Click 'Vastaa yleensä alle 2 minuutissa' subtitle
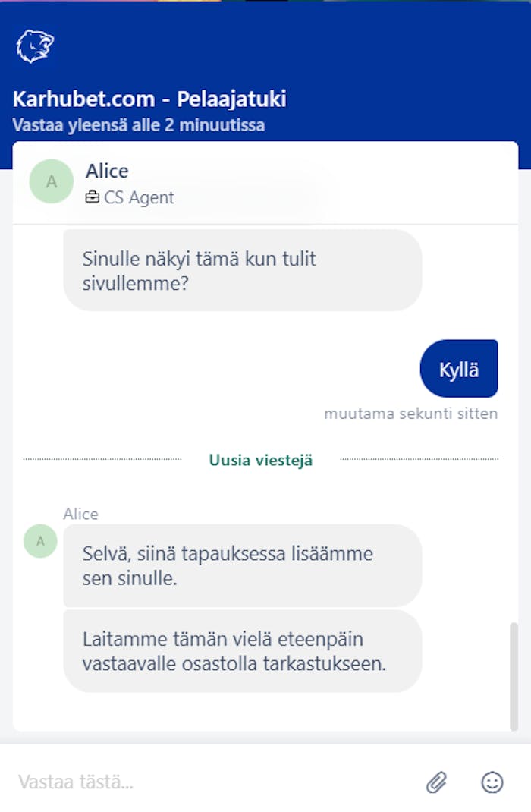The height and width of the screenshot is (812, 531). [139, 125]
